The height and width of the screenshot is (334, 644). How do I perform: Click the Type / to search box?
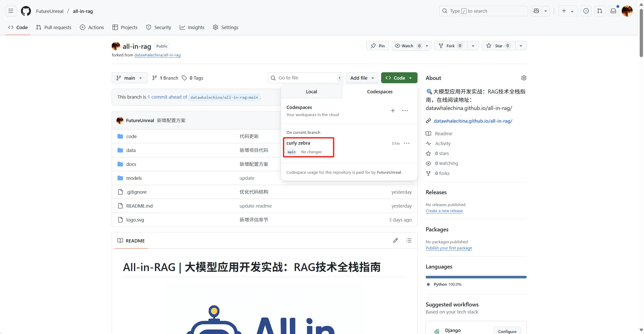484,11
